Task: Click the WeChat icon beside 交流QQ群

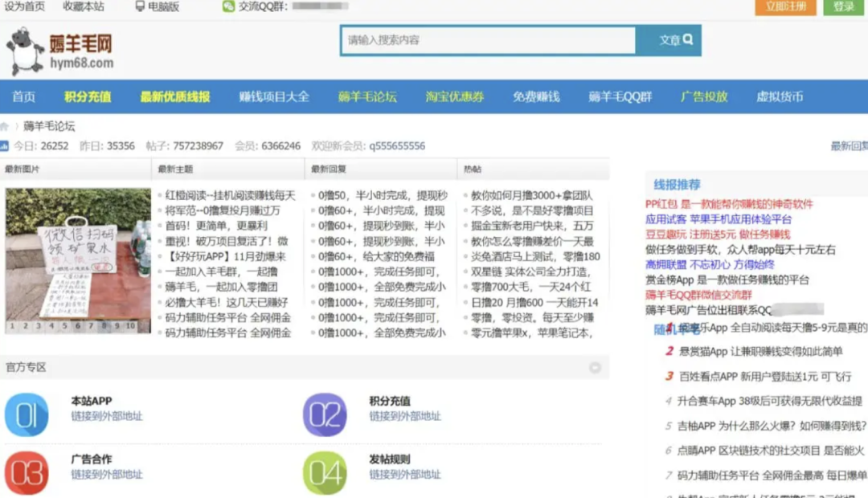Action: click(x=229, y=6)
